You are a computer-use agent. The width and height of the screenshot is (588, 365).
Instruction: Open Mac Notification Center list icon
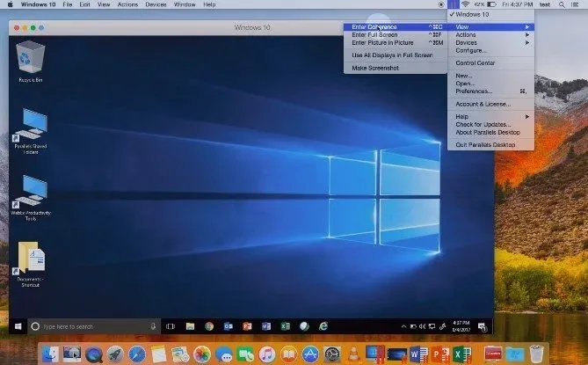click(575, 4)
